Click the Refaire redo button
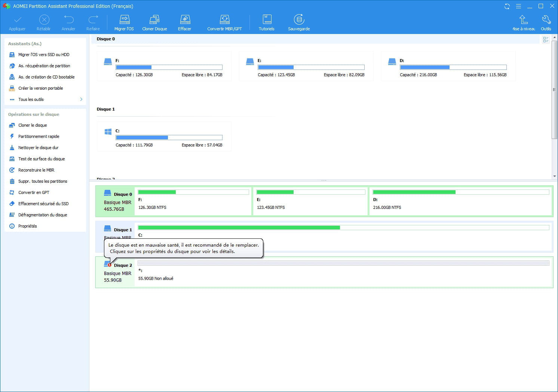This screenshot has height=392, width=558. point(93,23)
